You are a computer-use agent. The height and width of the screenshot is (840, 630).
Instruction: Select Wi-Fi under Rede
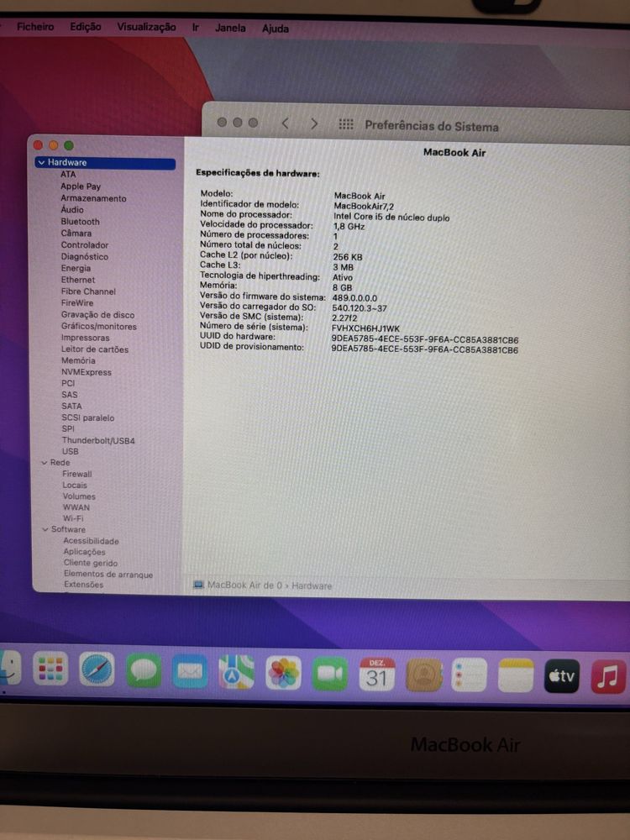(x=73, y=518)
